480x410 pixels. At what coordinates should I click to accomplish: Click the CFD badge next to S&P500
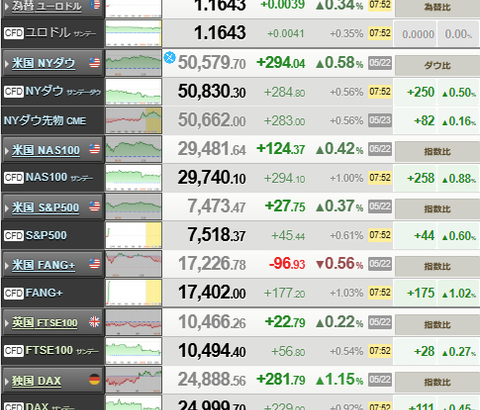click(14, 236)
